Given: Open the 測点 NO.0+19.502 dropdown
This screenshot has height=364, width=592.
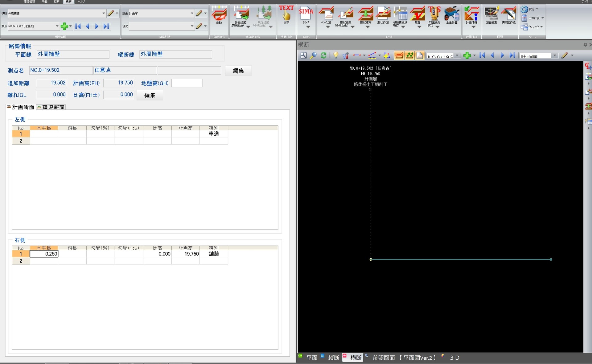Looking at the screenshot, I should pos(57,26).
